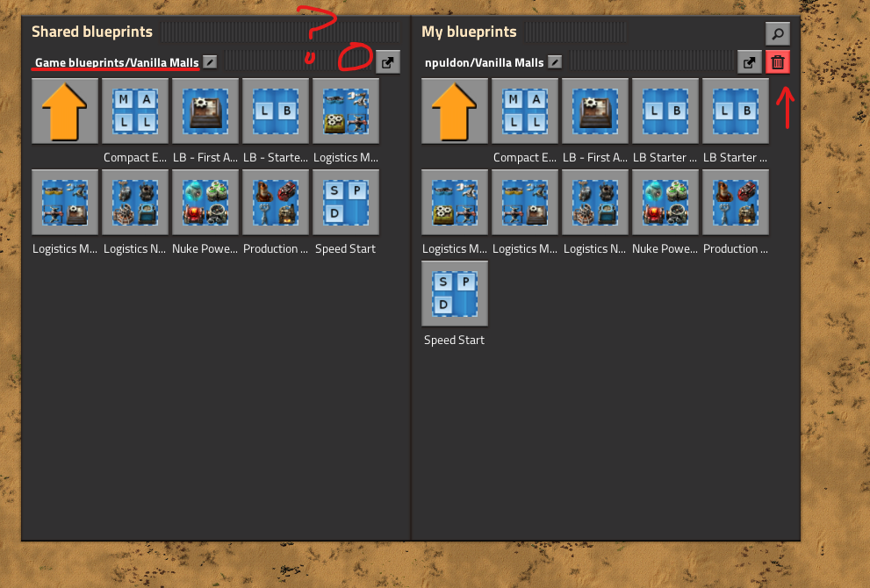Click export button in Shared blueprints panel
Viewport: 870px width, 588px height.
pos(387,62)
